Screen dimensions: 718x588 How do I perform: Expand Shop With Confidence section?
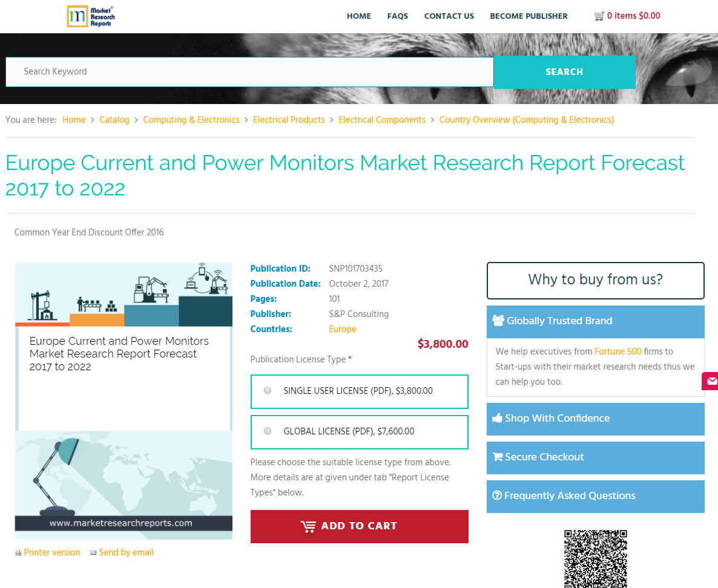pos(595,419)
